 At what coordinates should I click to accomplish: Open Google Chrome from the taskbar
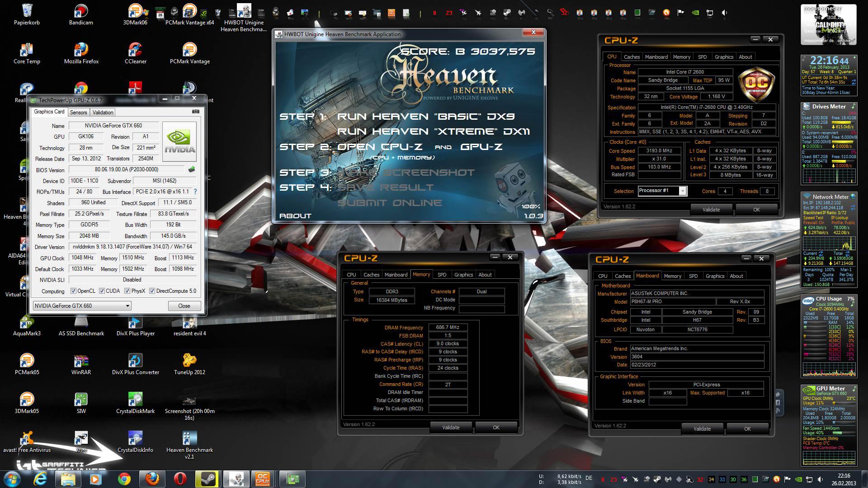[124, 479]
